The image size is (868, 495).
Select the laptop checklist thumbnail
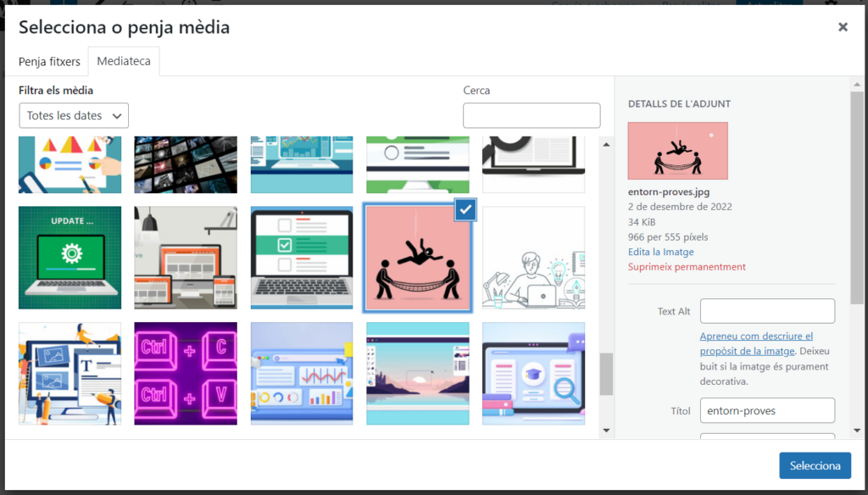tap(302, 258)
